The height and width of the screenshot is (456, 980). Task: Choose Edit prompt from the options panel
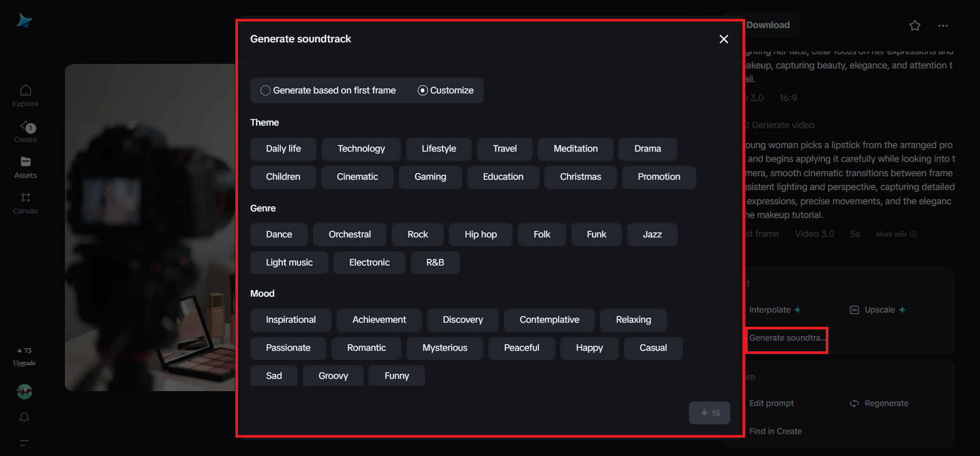(x=771, y=403)
